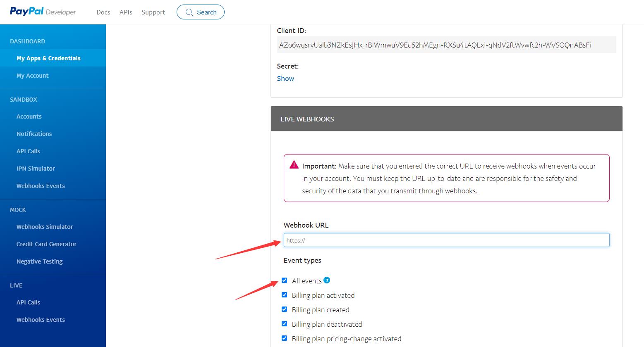Open My Apps & Credentials page

[x=48, y=58]
